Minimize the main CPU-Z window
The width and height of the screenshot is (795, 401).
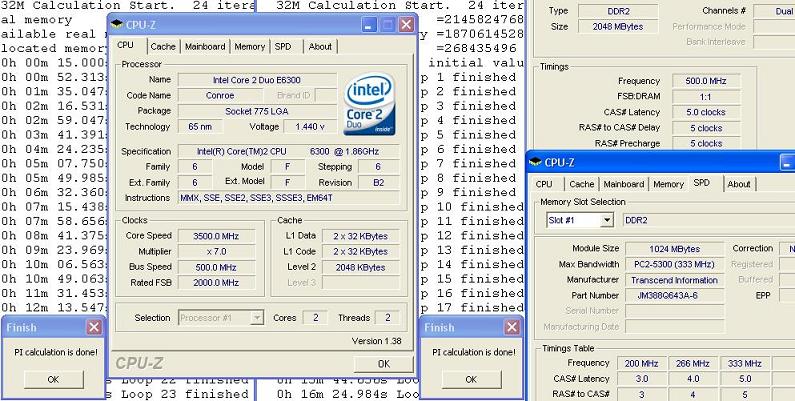pos(369,24)
